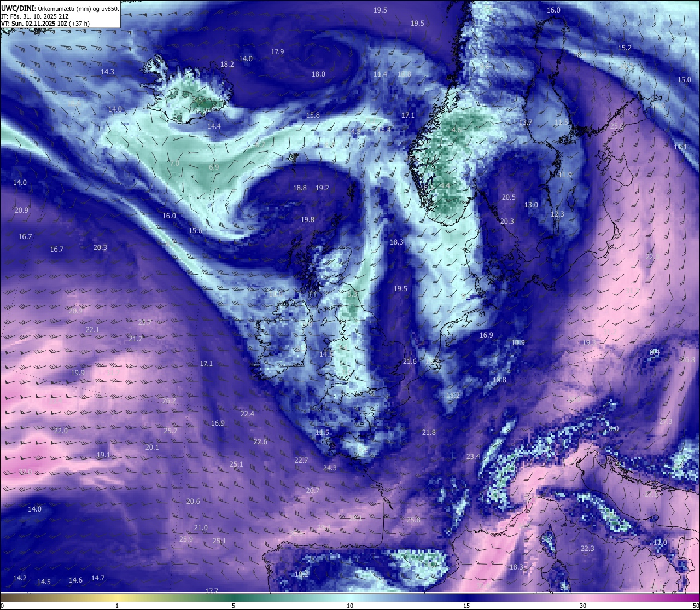Click the 20.9 value label

pyautogui.click(x=21, y=211)
